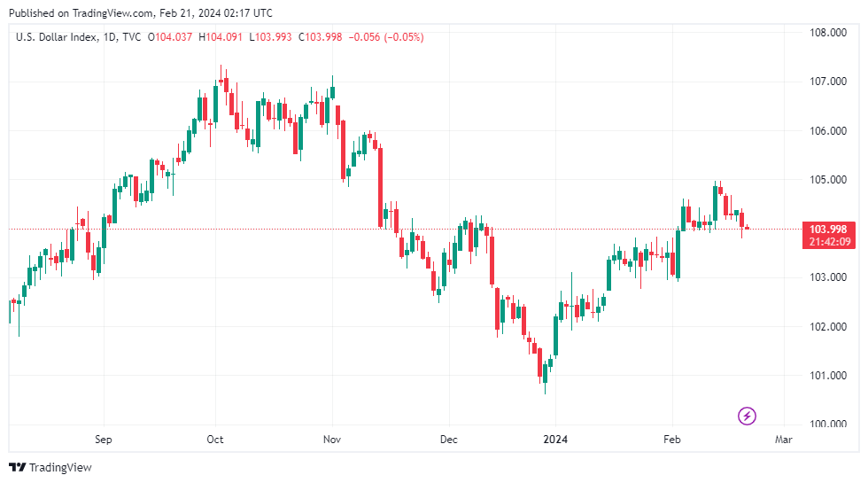
Task: Select the Feb label on time axis
Action: click(x=671, y=439)
